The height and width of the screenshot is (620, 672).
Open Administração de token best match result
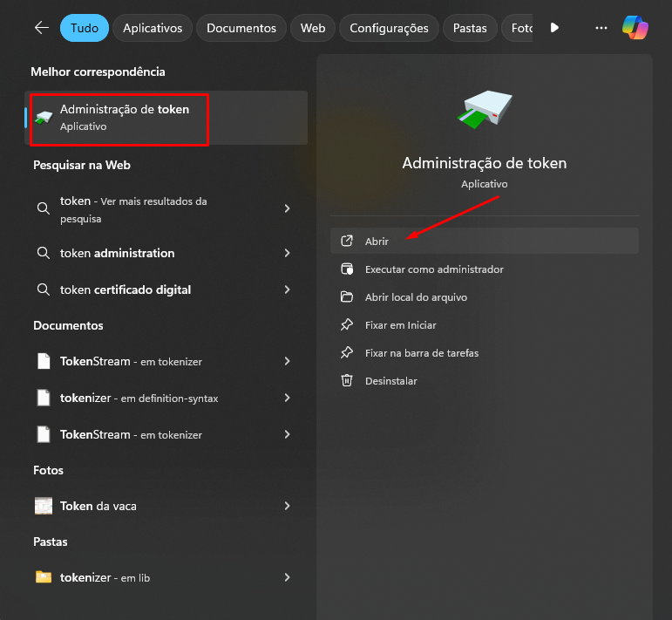click(x=124, y=118)
